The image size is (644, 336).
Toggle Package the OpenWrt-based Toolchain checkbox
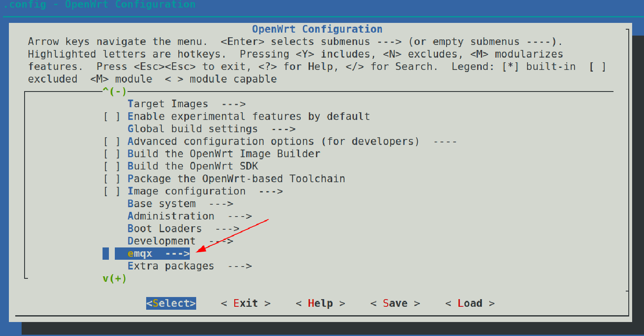[x=112, y=179]
